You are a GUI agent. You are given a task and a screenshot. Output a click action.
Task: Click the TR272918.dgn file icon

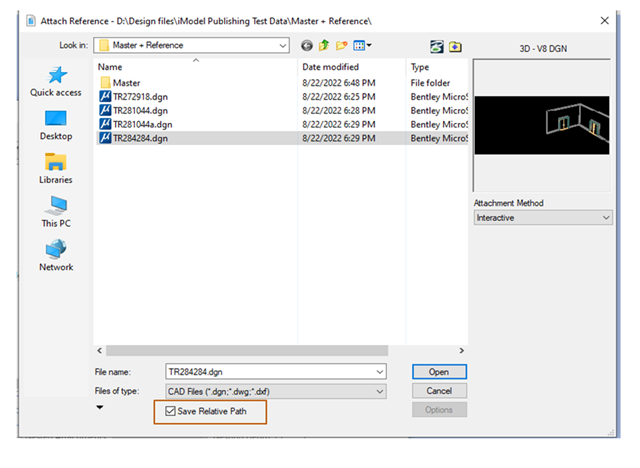point(105,97)
